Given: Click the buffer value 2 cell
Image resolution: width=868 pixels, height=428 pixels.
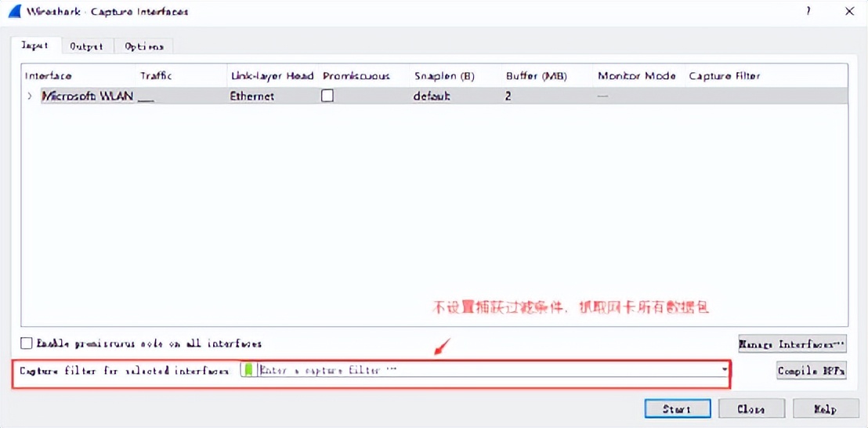Looking at the screenshot, I should pos(508,96).
